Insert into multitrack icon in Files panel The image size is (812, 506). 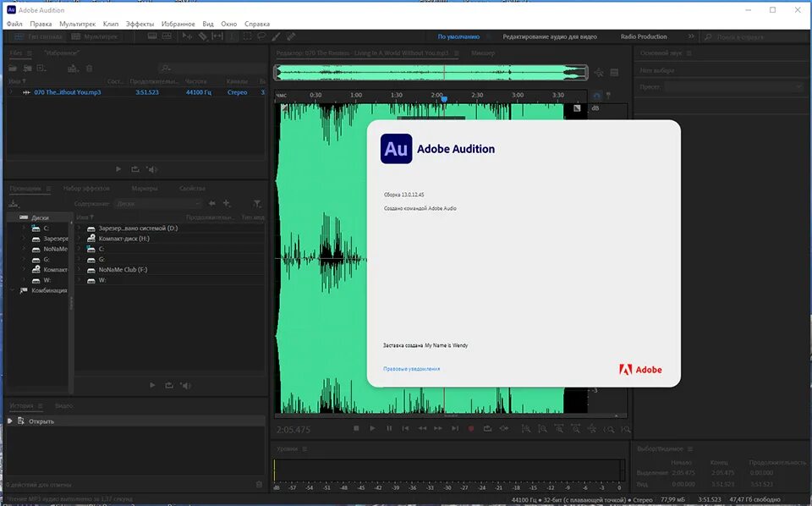(73, 69)
